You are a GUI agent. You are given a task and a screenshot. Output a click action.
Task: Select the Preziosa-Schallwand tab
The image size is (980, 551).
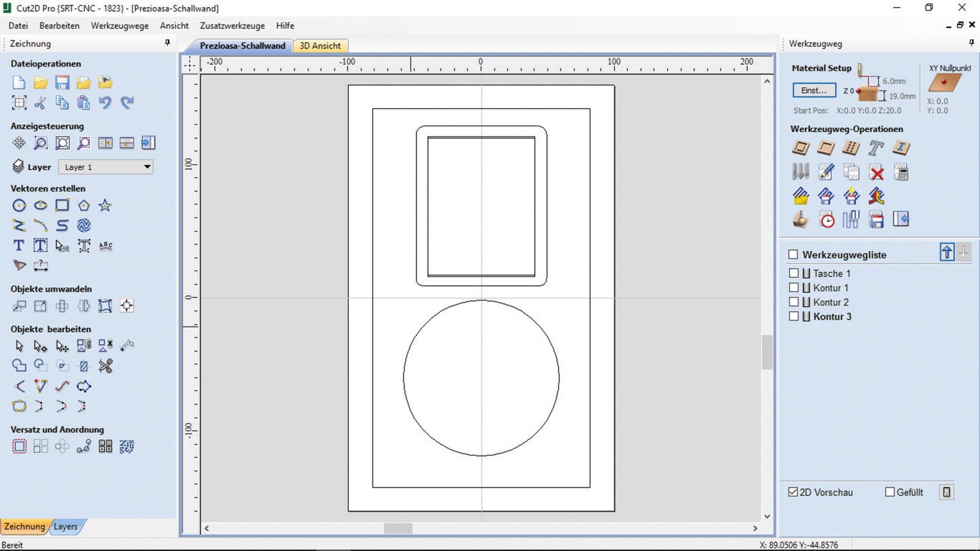tap(242, 46)
